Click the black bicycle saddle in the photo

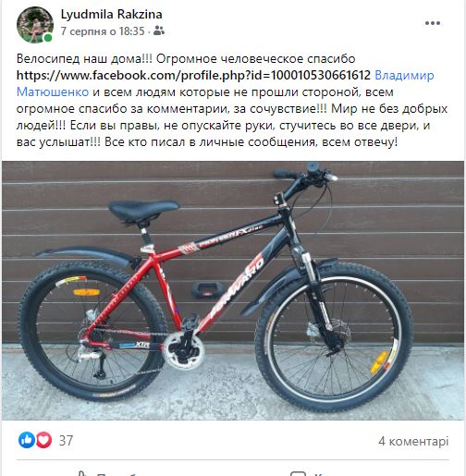coord(143,209)
